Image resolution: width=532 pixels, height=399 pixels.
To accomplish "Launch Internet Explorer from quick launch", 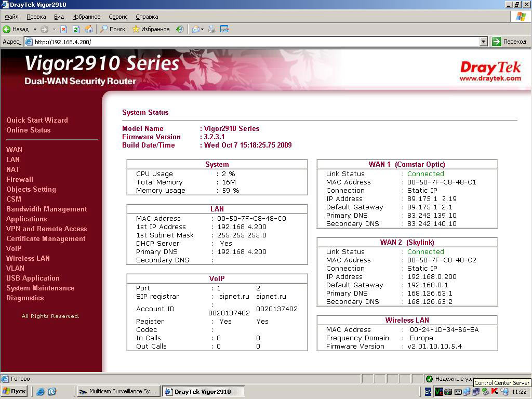I will point(41,392).
